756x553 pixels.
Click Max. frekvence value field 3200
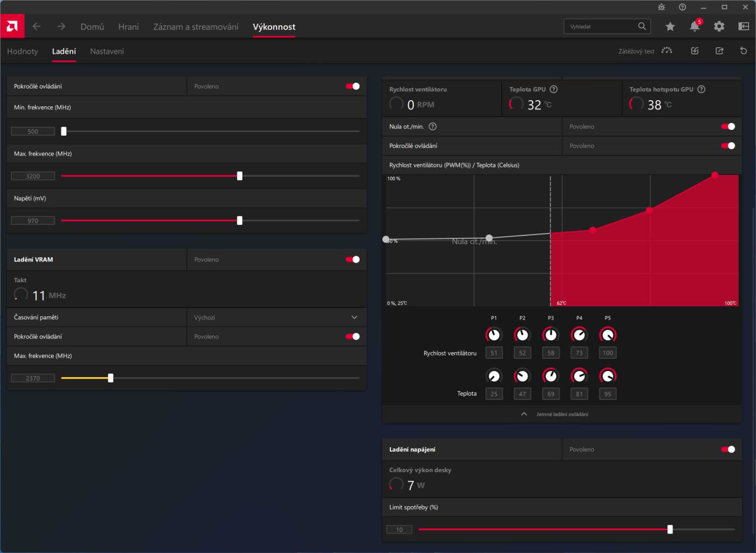(33, 176)
